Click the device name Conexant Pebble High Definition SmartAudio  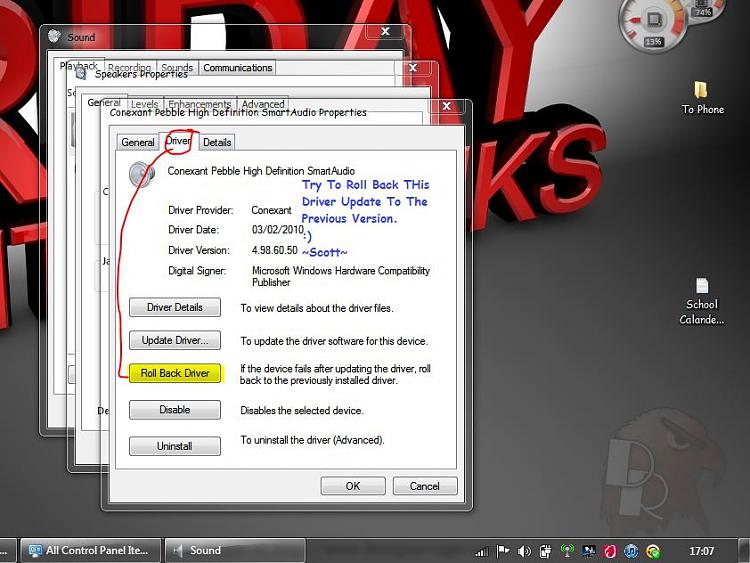pyautogui.click(x=261, y=171)
